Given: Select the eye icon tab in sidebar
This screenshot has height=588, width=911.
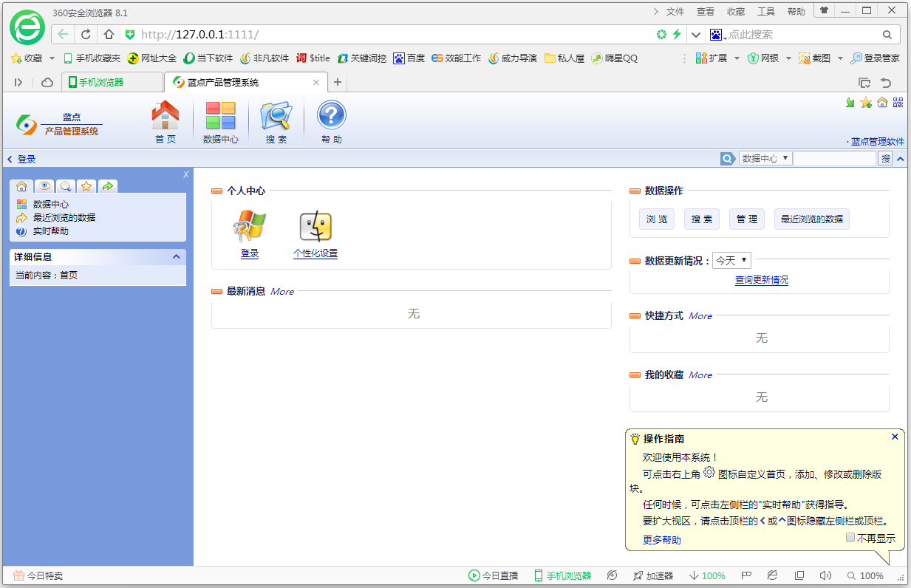Looking at the screenshot, I should [44, 186].
